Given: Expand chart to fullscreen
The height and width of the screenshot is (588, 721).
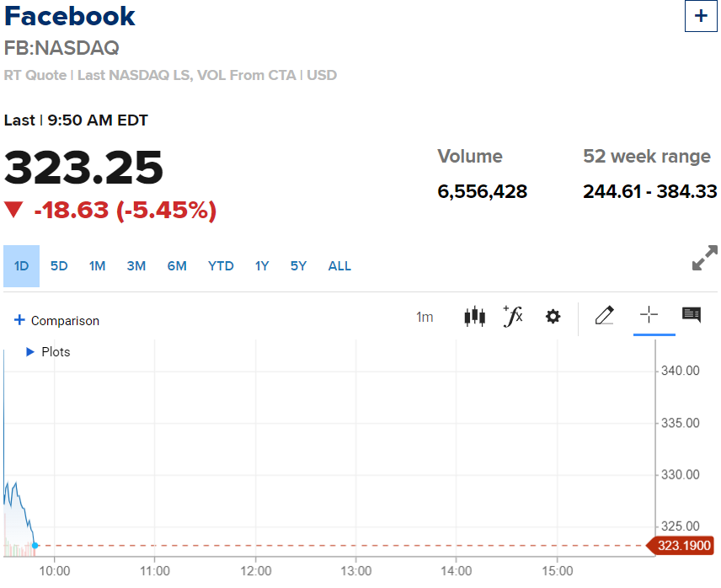Looking at the screenshot, I should (x=704, y=258).
